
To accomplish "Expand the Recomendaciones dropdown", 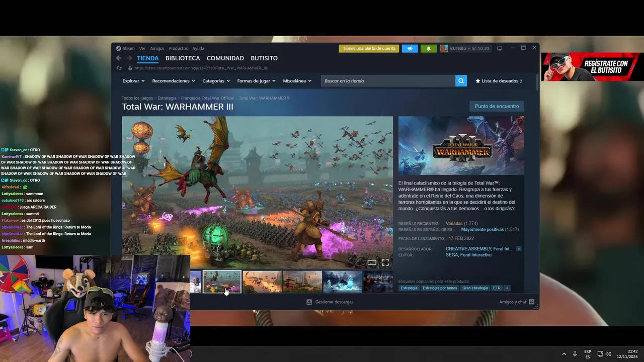I will tap(174, 81).
